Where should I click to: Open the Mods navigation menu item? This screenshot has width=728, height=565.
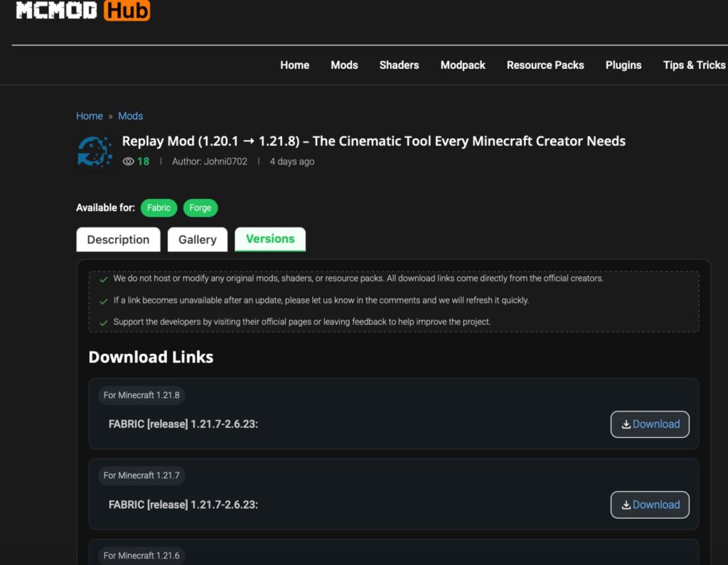coord(344,65)
